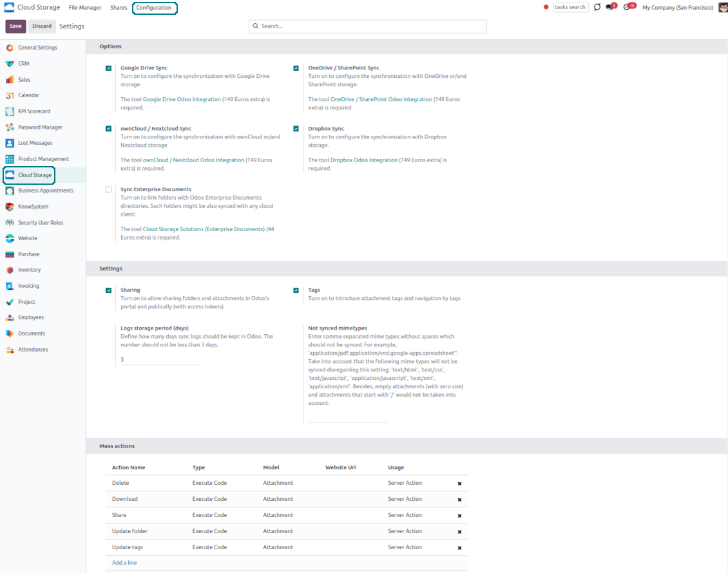Viewport: 728px width, 573px height.
Task: Open the Shares menu
Action: 119,8
